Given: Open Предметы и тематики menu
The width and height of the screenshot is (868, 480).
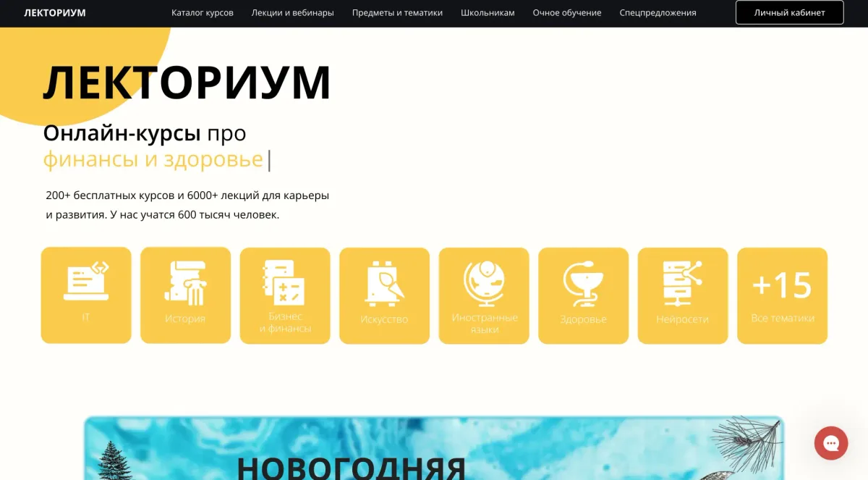Looking at the screenshot, I should point(397,13).
